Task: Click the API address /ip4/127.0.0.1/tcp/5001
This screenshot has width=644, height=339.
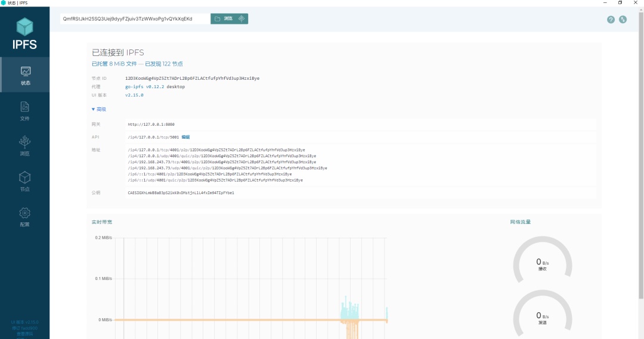Action: [153, 137]
